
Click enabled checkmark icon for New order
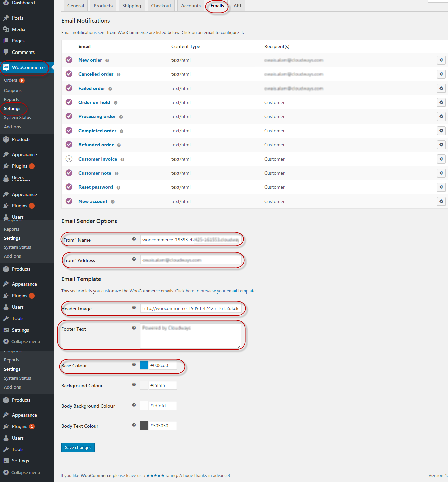(69, 60)
